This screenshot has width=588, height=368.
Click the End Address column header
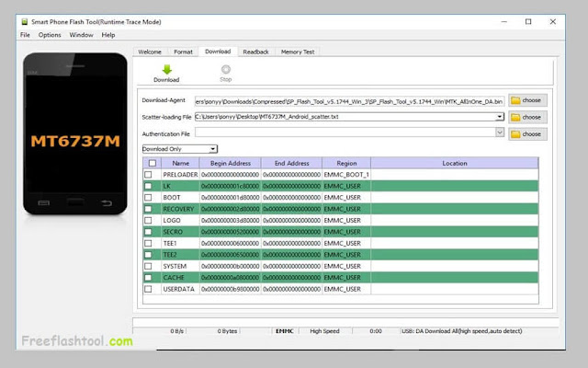(292, 164)
